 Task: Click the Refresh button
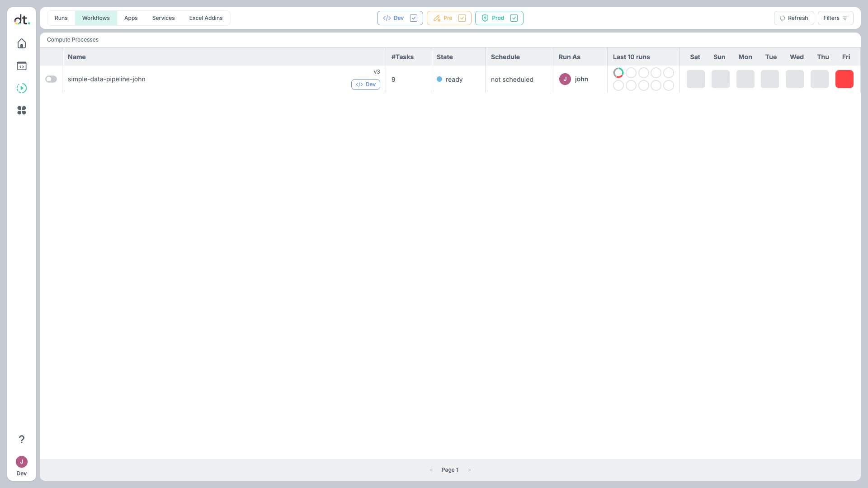tap(794, 18)
